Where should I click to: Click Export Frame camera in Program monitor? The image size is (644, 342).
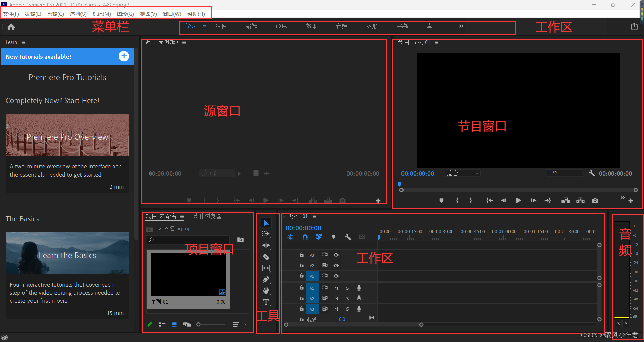[x=595, y=200]
